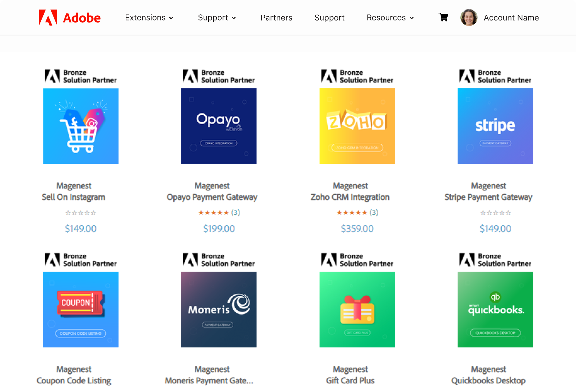Click the Coupon Code Listing title
Image resolution: width=576 pixels, height=392 pixels.
tap(74, 381)
